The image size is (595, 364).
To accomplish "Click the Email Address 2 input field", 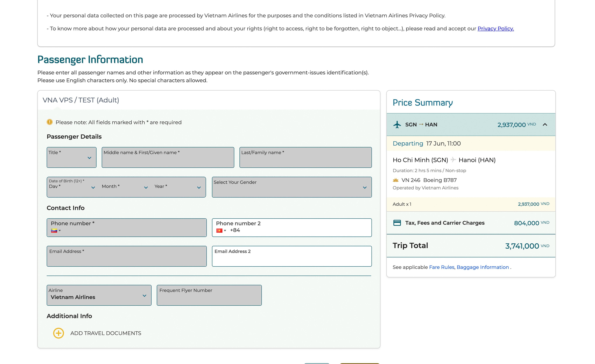I will pyautogui.click(x=291, y=256).
